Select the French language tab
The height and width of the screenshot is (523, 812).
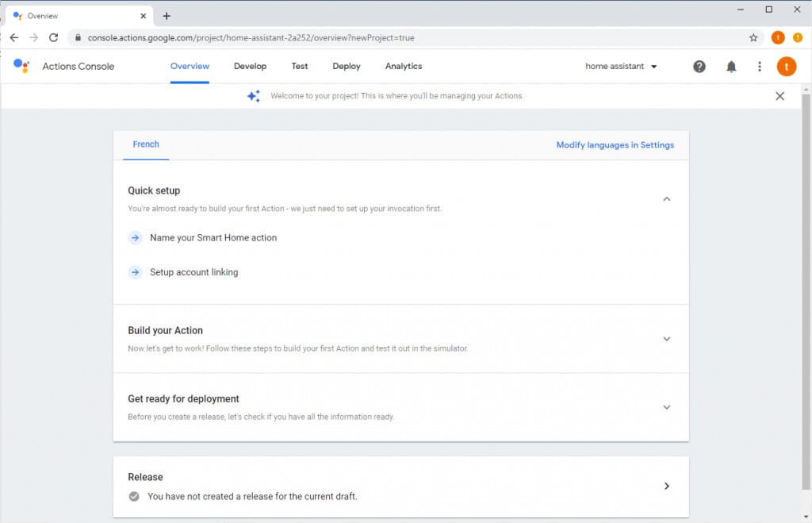pyautogui.click(x=146, y=144)
